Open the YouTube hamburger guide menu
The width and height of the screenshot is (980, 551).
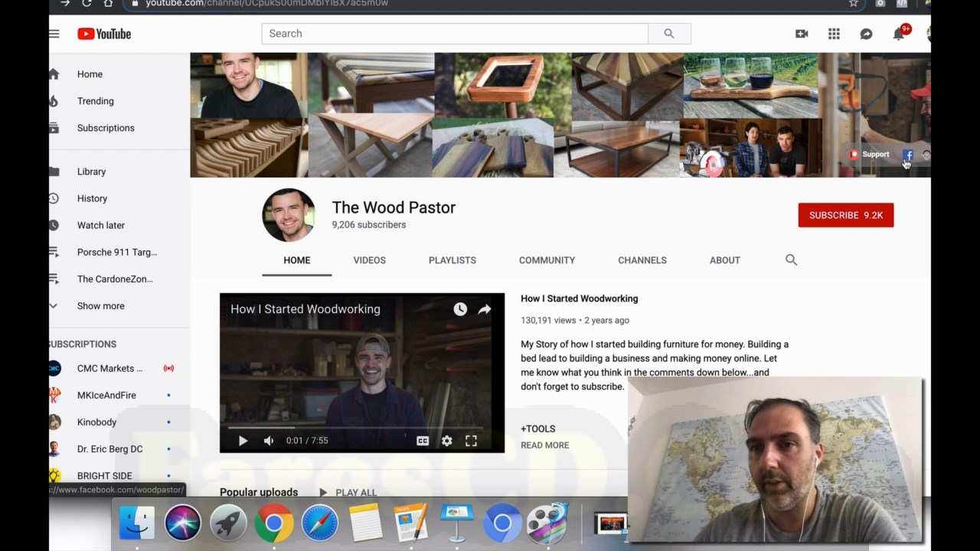54,34
